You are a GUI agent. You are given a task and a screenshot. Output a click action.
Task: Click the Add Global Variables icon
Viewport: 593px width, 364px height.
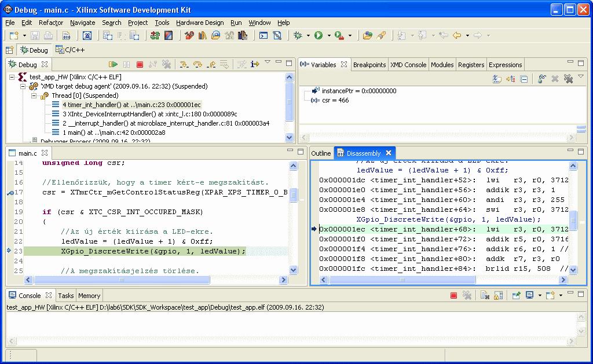click(x=541, y=79)
